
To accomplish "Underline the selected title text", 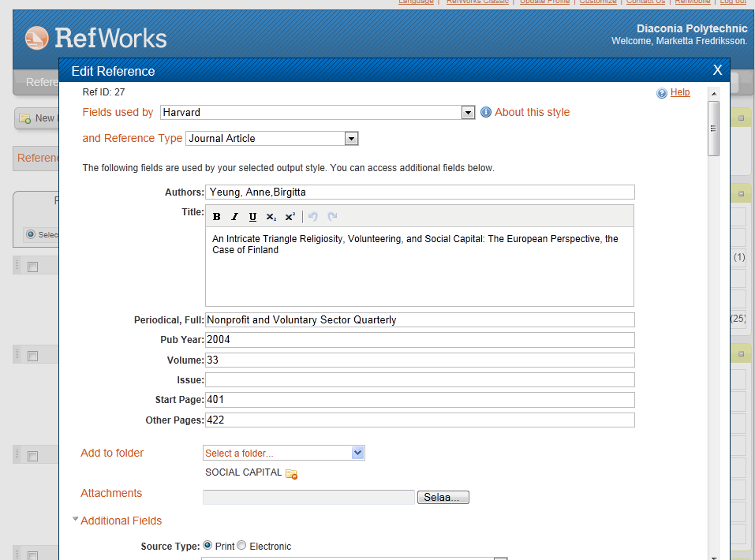I will pos(252,217).
